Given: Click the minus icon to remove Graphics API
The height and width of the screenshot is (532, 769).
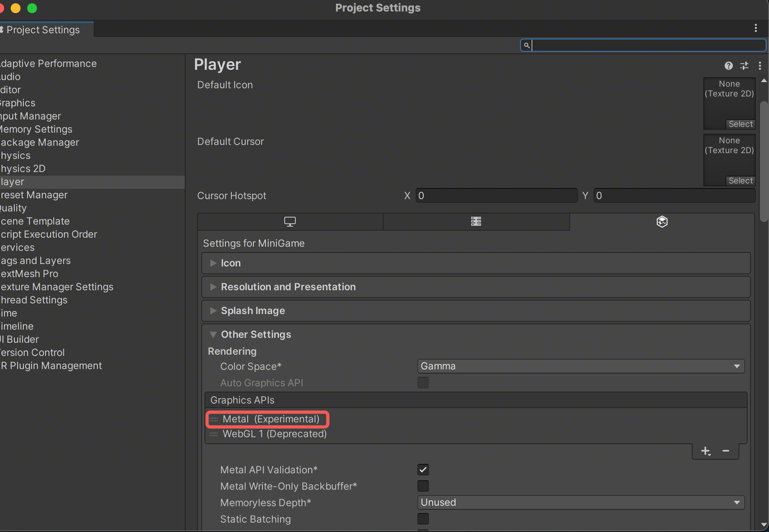Looking at the screenshot, I should click(726, 451).
